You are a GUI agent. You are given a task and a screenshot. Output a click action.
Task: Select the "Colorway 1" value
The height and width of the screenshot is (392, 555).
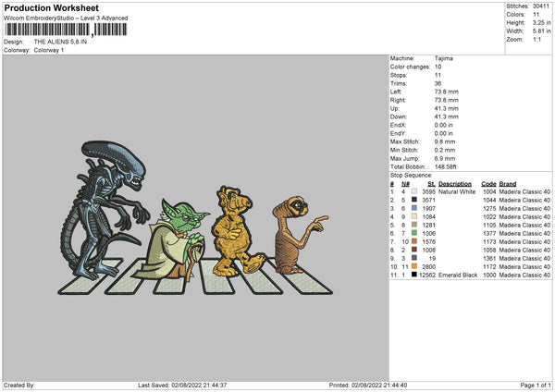pos(49,50)
